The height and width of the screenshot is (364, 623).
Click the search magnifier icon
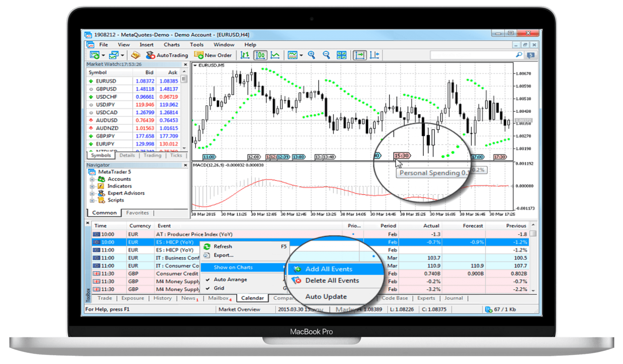pos(519,55)
